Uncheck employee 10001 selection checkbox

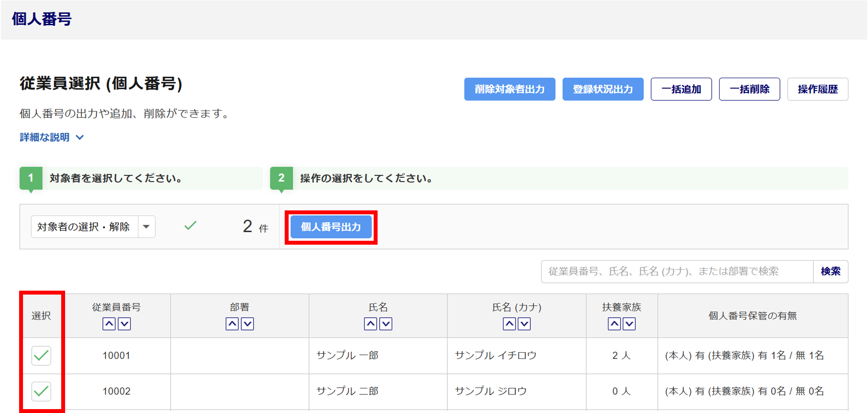[x=41, y=356]
